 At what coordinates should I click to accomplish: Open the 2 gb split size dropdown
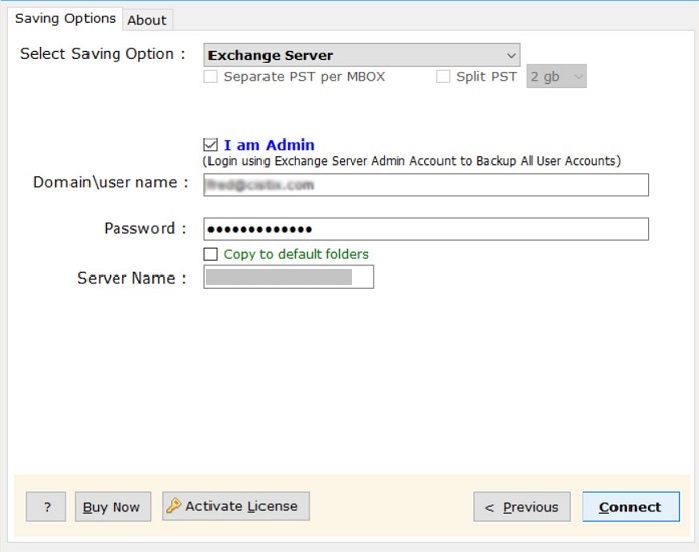click(x=556, y=77)
